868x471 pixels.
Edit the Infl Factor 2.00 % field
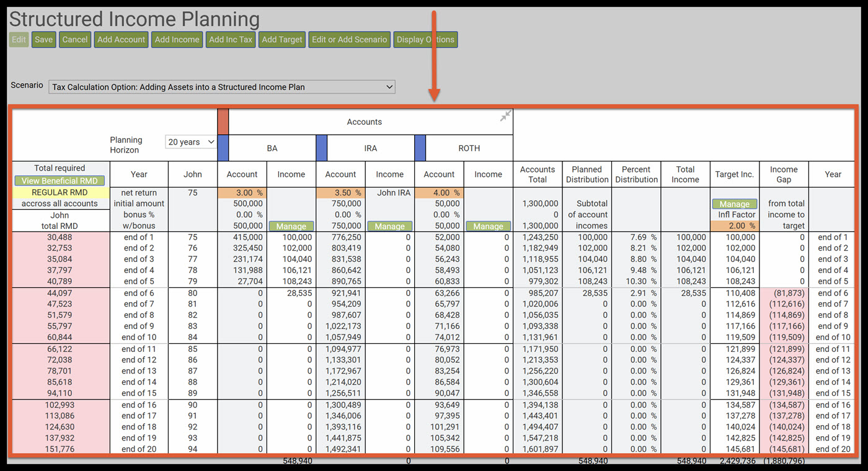coord(735,226)
